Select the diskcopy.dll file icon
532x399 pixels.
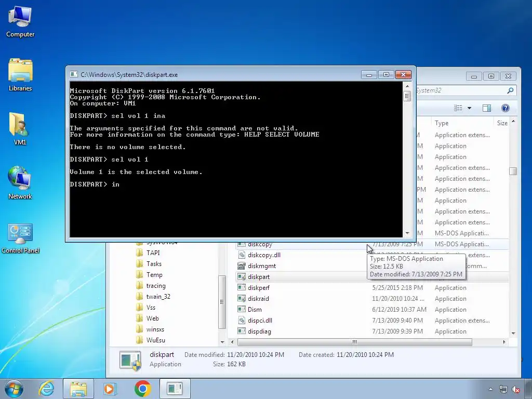click(x=241, y=255)
